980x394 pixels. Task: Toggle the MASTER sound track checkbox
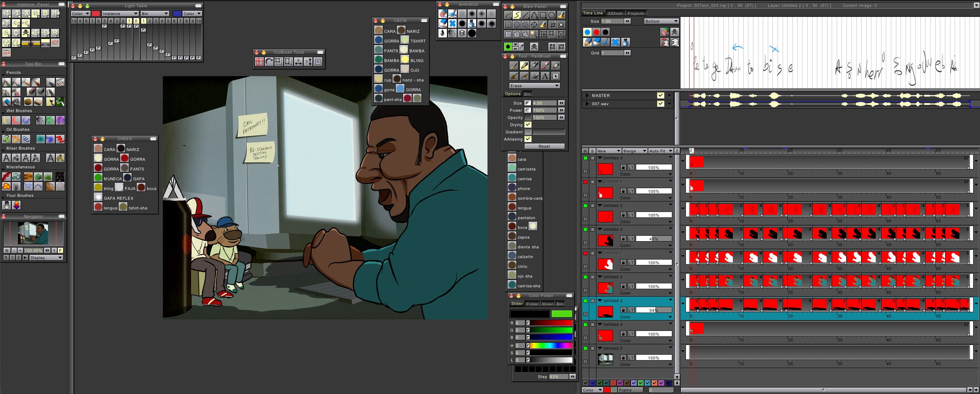660,96
